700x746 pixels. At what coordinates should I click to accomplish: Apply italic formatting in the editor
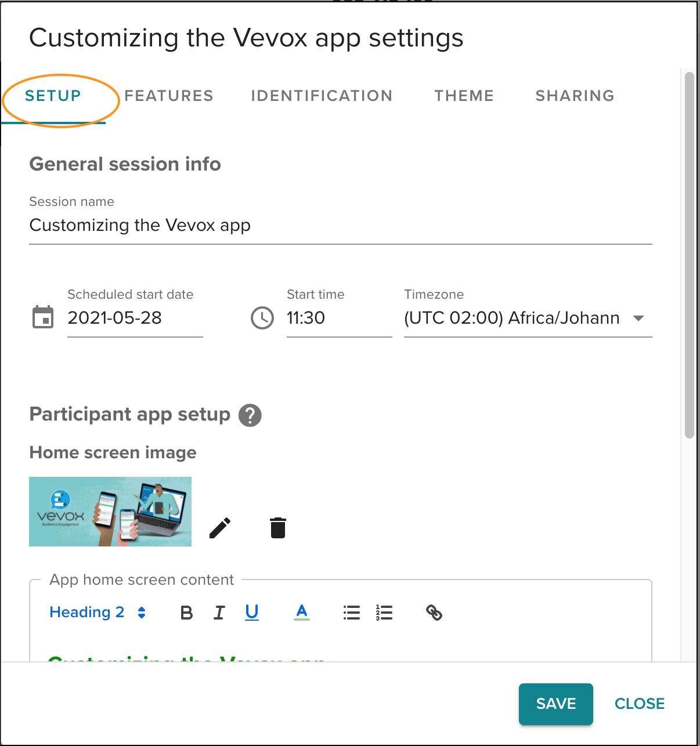point(219,612)
